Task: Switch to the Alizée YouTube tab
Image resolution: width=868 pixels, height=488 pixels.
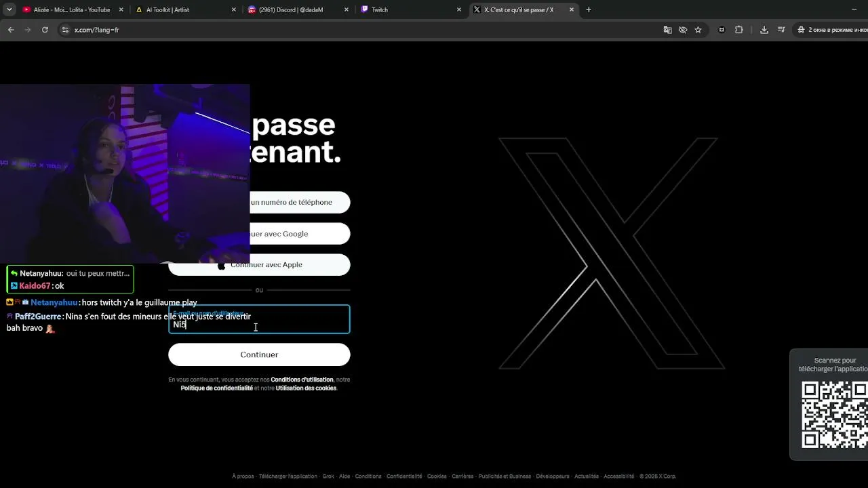Action: click(x=71, y=9)
